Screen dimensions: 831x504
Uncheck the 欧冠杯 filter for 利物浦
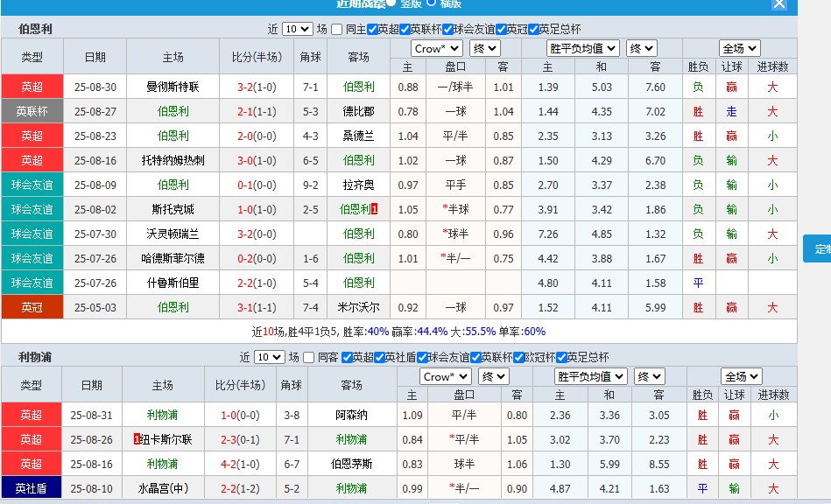[x=517, y=357]
